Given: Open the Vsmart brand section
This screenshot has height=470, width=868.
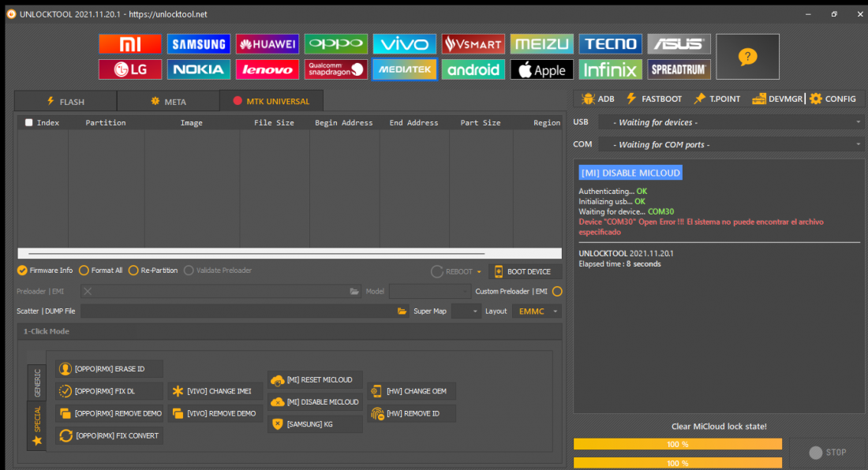Looking at the screenshot, I should (x=473, y=43).
